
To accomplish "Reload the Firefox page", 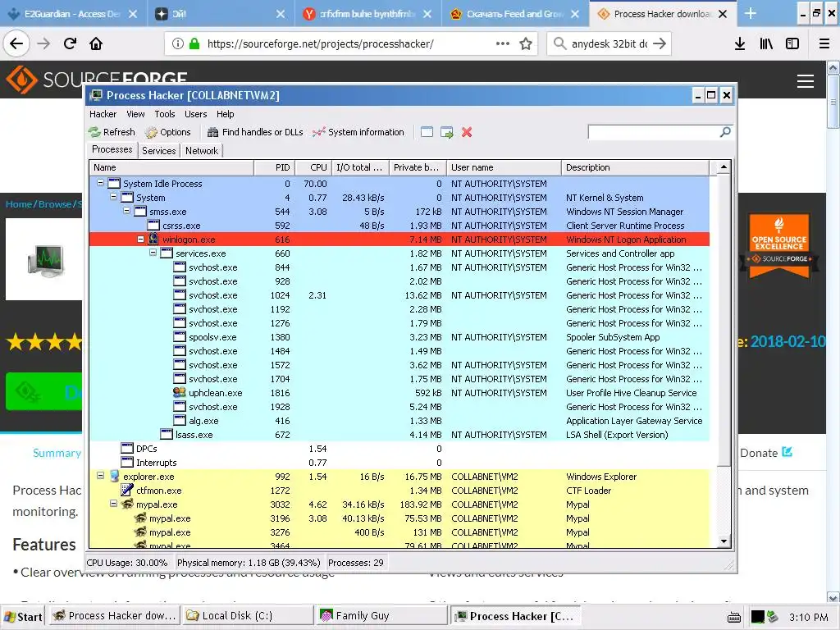I will point(70,43).
